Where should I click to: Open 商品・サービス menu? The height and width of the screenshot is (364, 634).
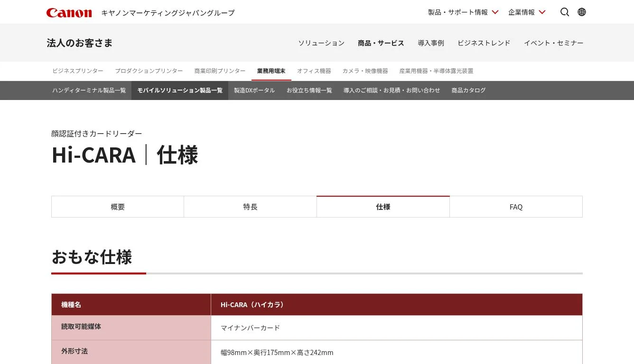381,43
